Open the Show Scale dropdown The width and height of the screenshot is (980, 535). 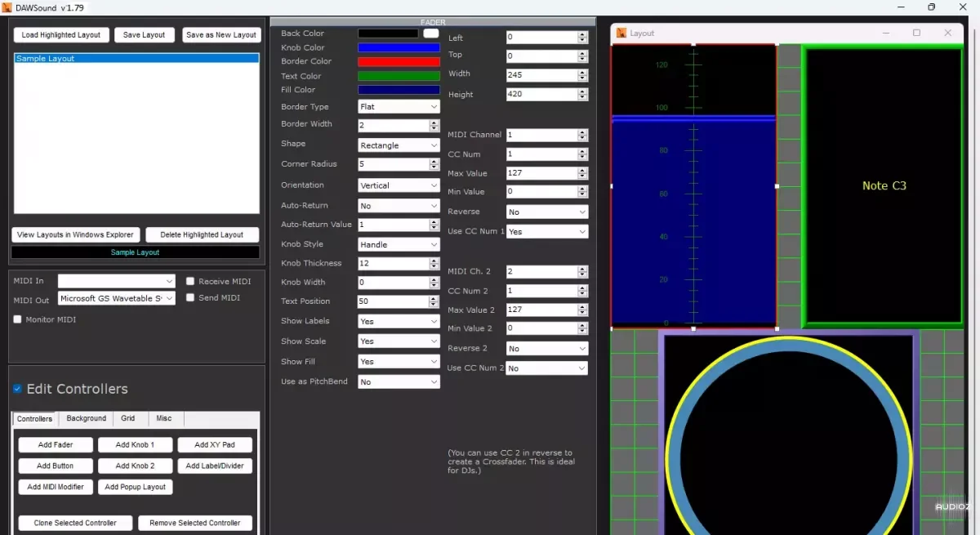coord(399,341)
